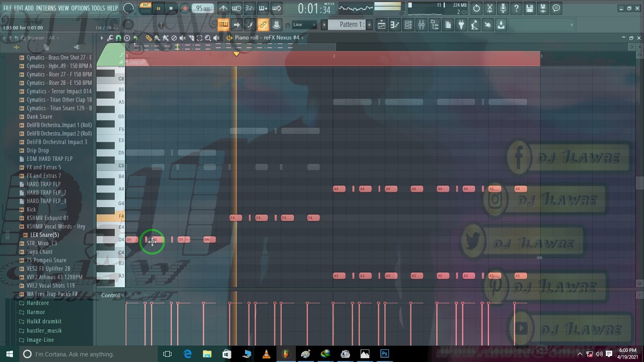Open piano roll menu arrow
The image size is (644, 362).
click(x=102, y=38)
